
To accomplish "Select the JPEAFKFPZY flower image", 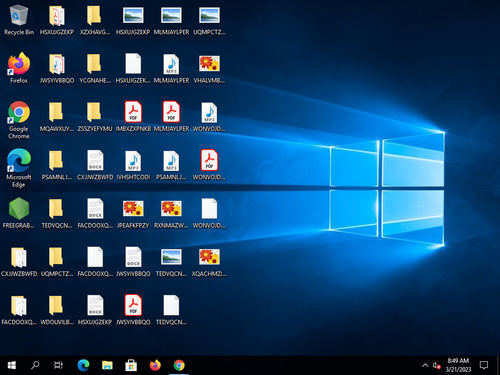I will coord(133,213).
